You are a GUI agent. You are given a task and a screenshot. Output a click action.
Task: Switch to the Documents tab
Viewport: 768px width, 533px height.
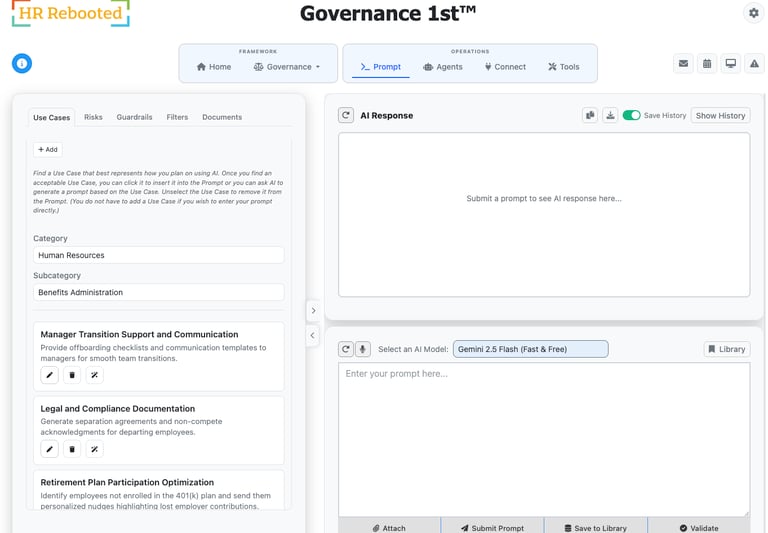[222, 117]
